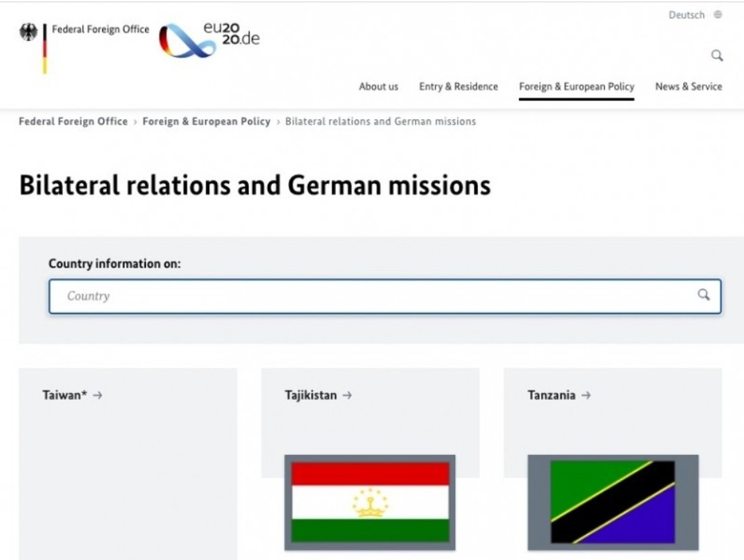Image resolution: width=744 pixels, height=560 pixels.
Task: Click the globe icon beside Deutsch
Action: click(718, 15)
